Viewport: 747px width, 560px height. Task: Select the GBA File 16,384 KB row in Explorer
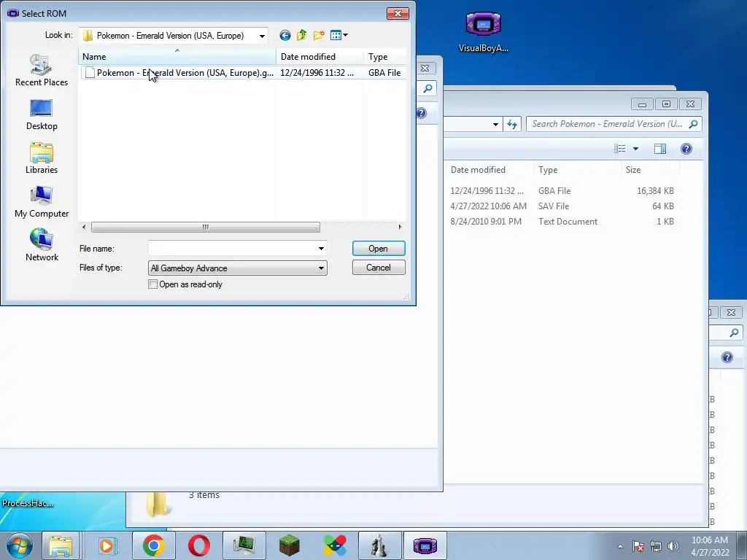[562, 191]
